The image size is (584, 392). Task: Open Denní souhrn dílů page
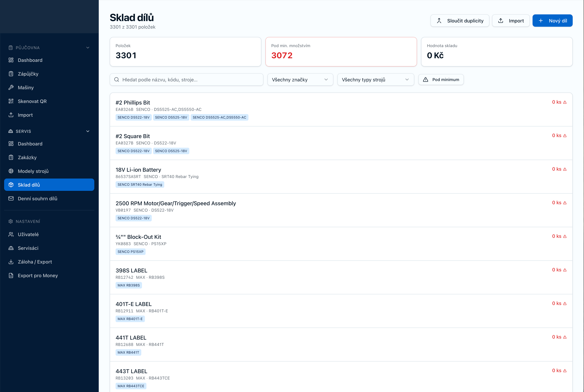49,199
